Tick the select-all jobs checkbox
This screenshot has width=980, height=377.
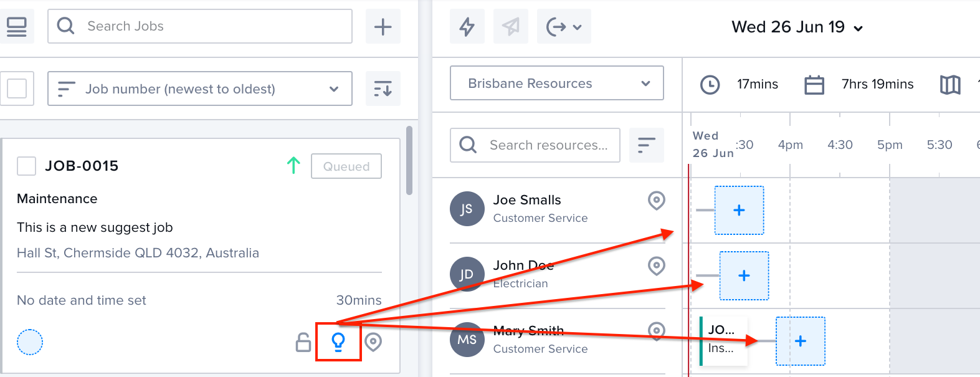coord(17,88)
